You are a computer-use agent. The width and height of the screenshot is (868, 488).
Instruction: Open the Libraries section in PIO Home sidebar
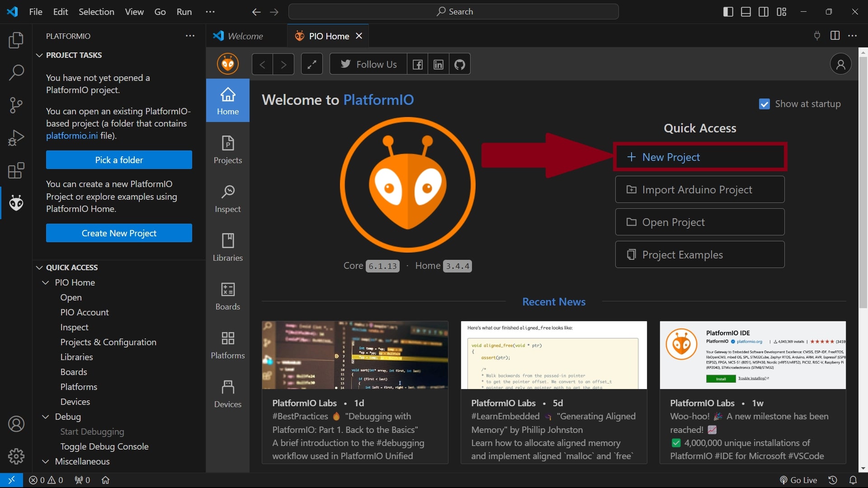click(227, 248)
